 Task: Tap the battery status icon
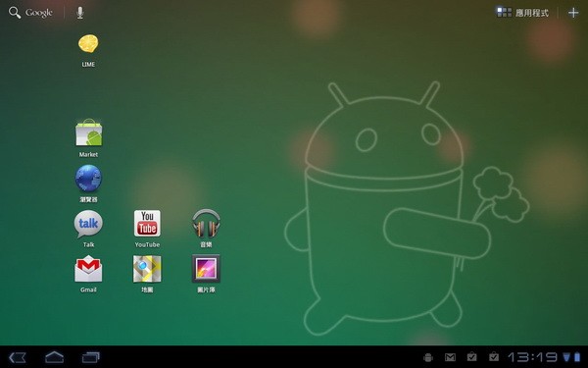[x=577, y=357]
